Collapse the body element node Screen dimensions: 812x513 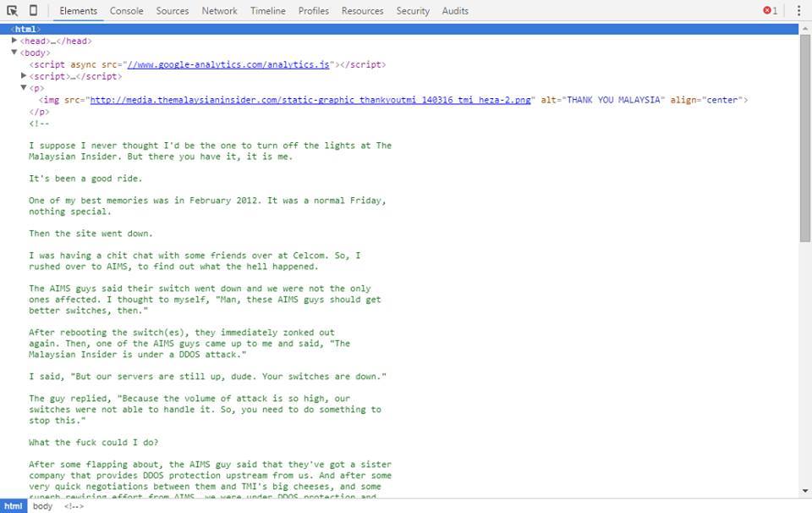click(x=14, y=52)
